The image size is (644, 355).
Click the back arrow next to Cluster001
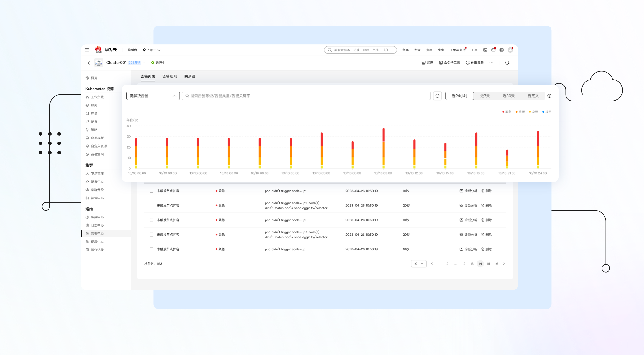[x=89, y=63]
